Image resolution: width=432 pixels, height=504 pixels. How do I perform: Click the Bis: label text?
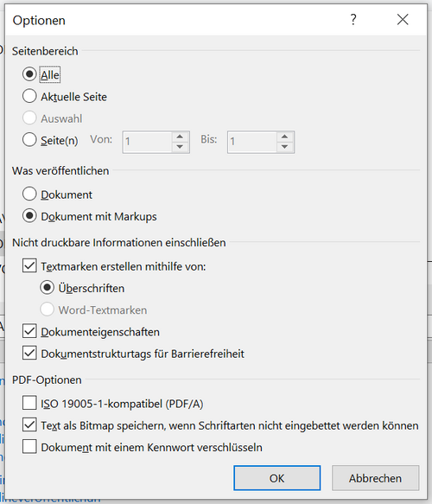pos(209,139)
